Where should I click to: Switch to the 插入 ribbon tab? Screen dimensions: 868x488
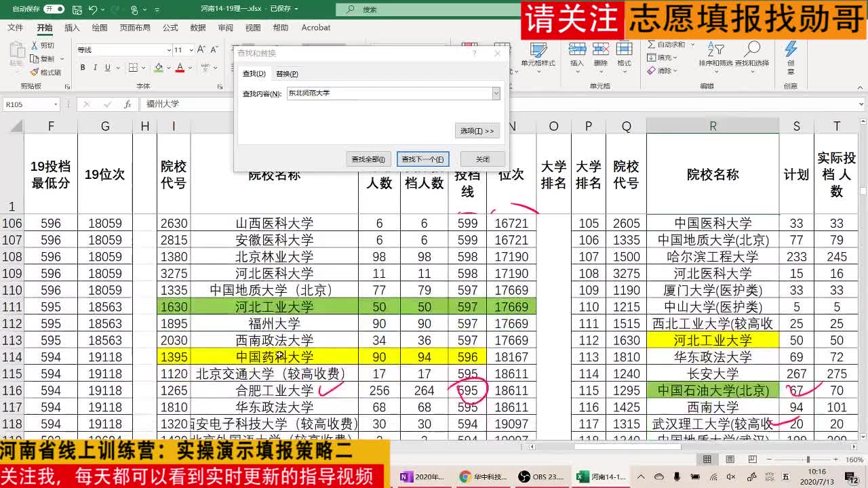coord(72,28)
